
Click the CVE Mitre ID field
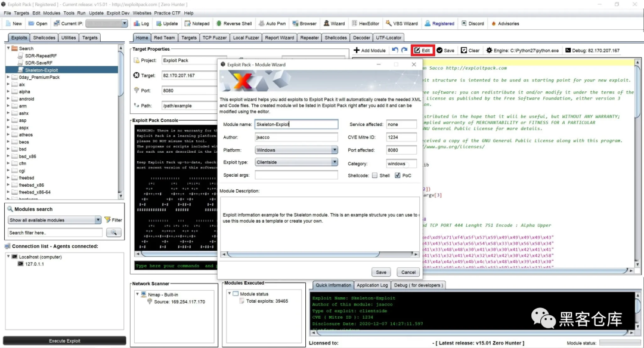[401, 137]
